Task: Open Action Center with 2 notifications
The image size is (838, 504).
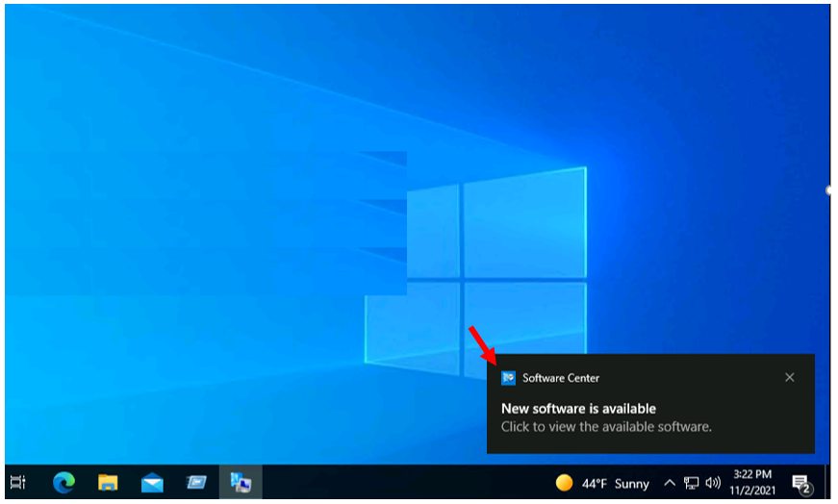Action: click(x=800, y=483)
